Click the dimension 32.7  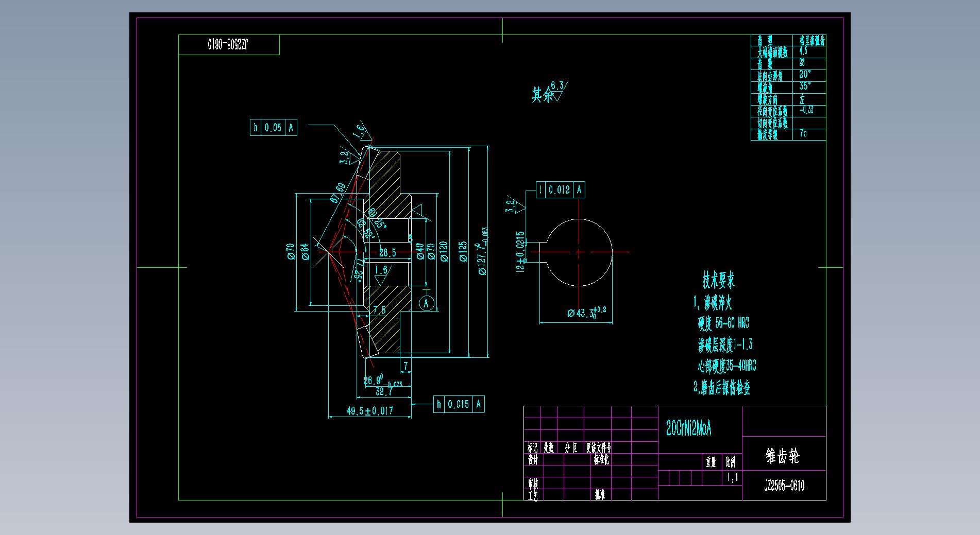384,392
